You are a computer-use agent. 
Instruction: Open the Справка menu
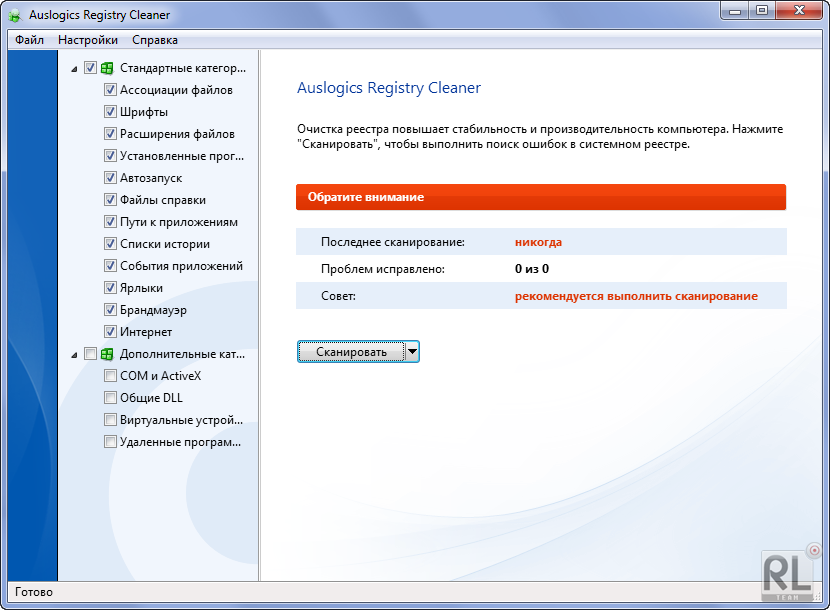(155, 40)
